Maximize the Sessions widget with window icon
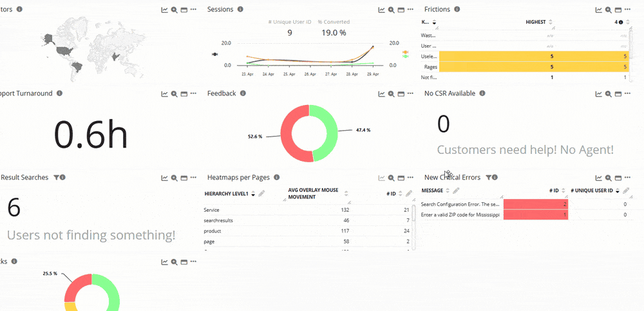This screenshot has height=311, width=644. click(401, 10)
